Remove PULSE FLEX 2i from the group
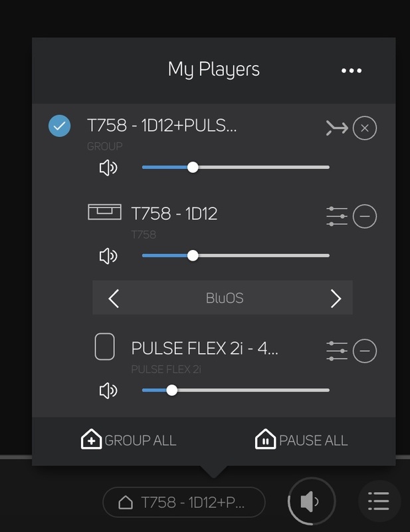The width and height of the screenshot is (410, 532). pos(364,350)
